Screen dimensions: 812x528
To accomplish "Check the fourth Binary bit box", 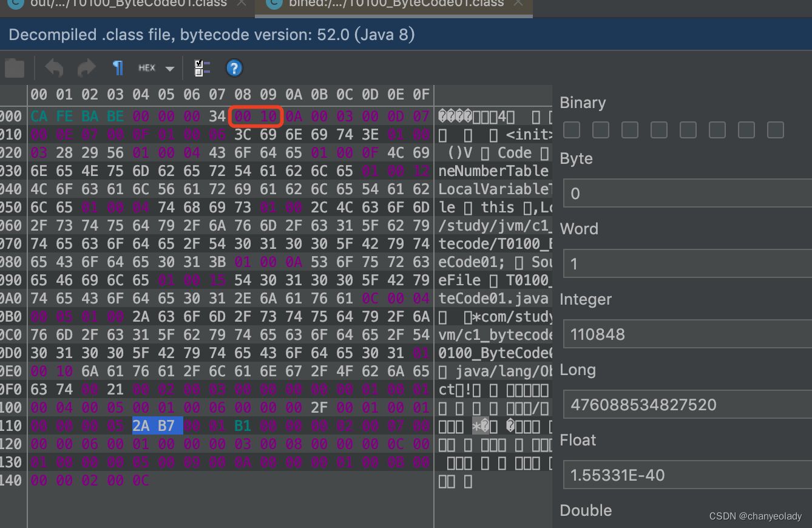I will 658,129.
